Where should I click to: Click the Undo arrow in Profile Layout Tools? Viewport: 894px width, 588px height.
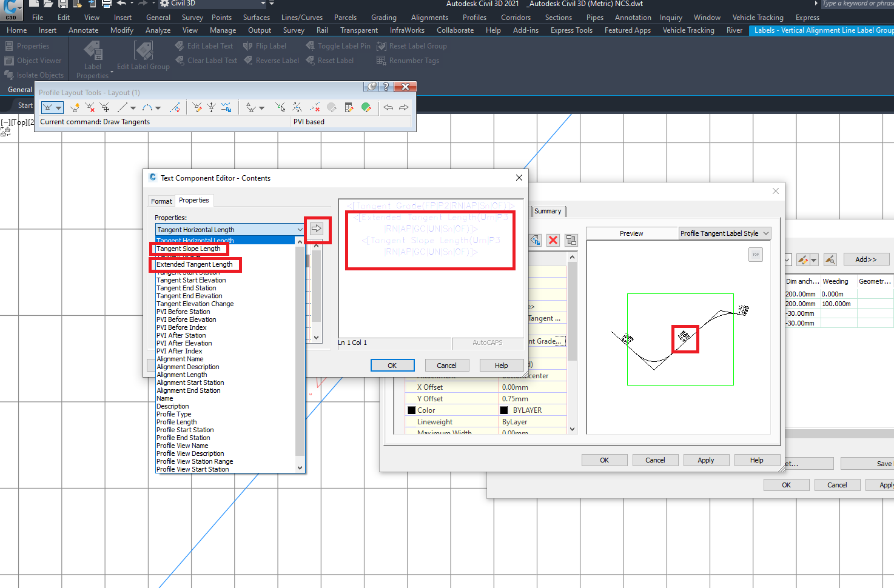click(x=389, y=107)
